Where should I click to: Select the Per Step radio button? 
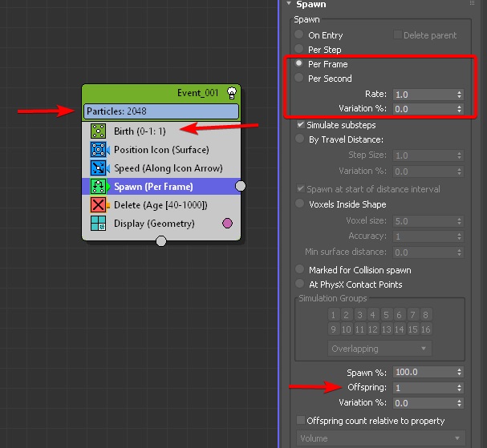298,49
